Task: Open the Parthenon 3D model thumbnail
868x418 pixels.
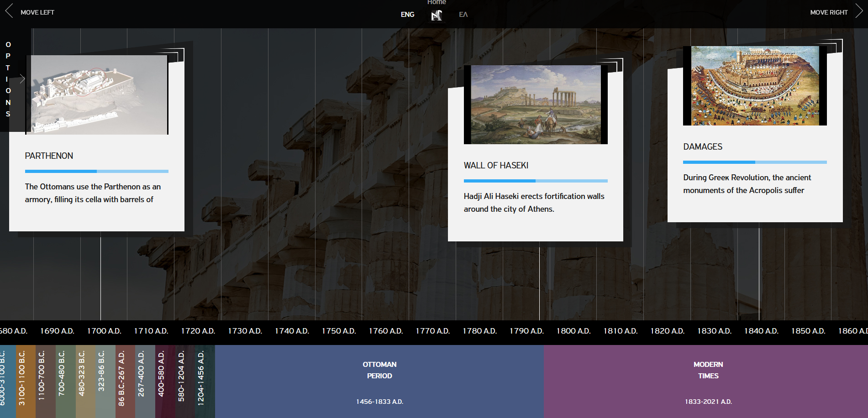Action: point(99,95)
